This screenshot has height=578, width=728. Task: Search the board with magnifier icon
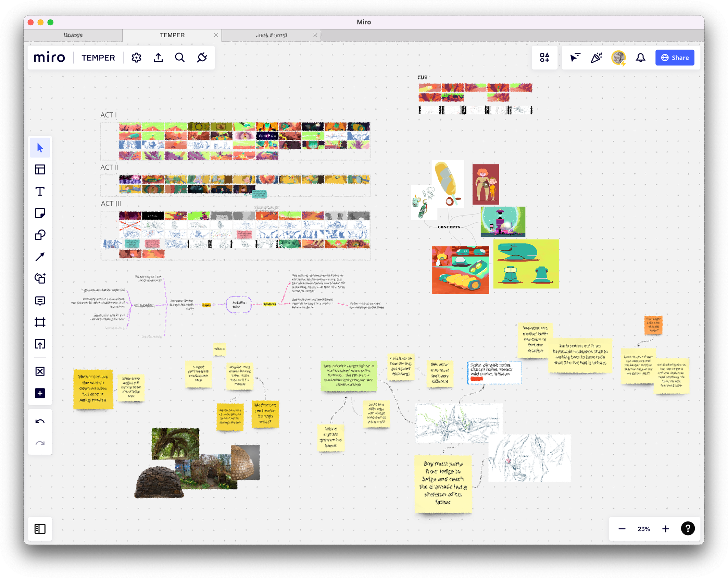[x=180, y=58]
